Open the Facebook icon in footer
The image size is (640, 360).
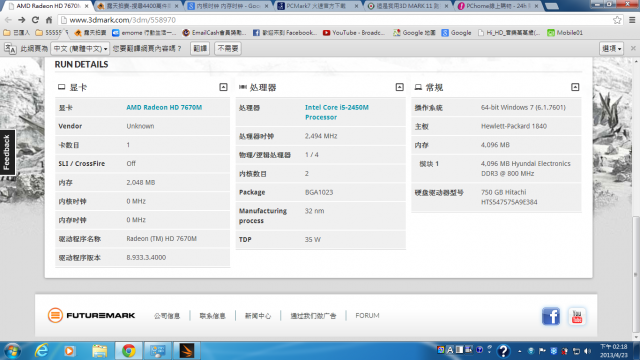[551, 316]
